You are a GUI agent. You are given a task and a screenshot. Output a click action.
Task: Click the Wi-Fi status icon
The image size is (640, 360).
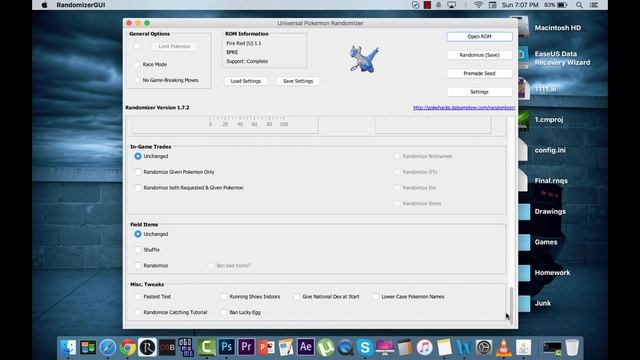[478, 5]
